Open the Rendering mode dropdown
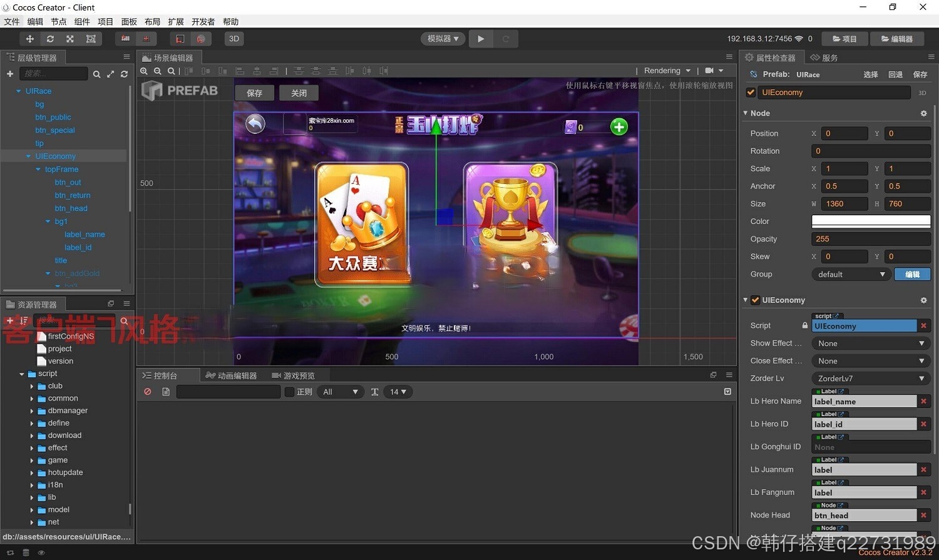 tap(667, 71)
